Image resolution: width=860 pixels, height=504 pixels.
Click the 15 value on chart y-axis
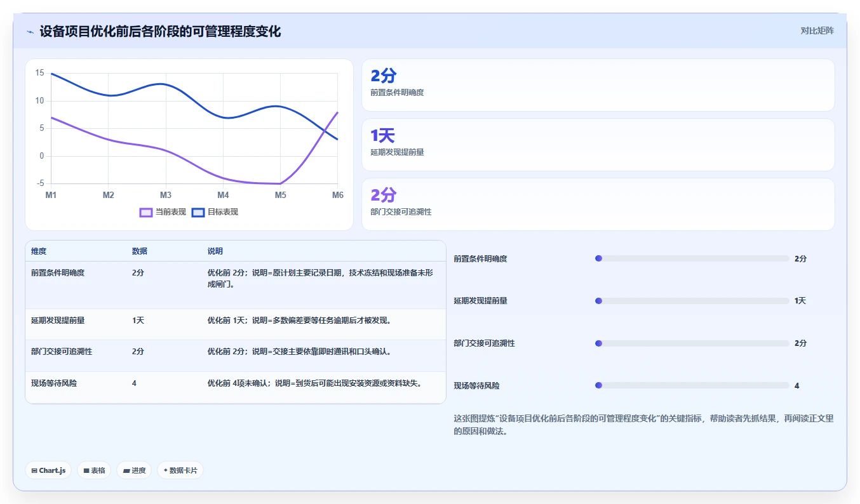pyautogui.click(x=39, y=73)
